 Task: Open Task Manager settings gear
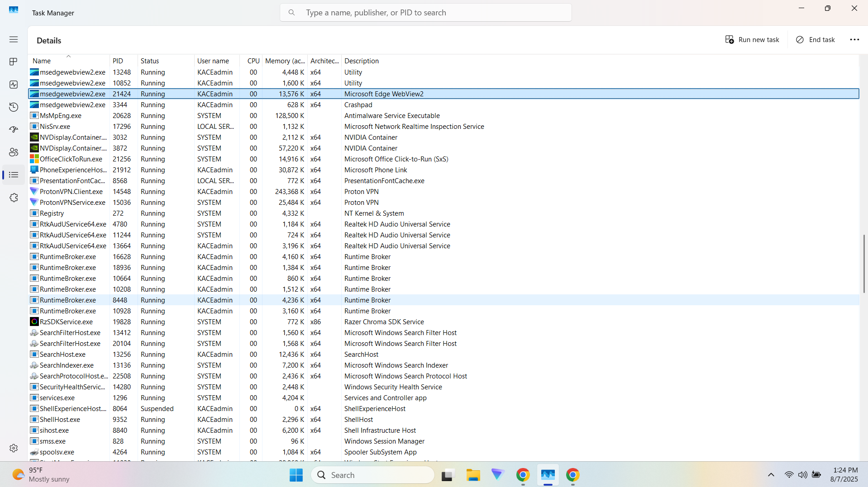coord(14,448)
